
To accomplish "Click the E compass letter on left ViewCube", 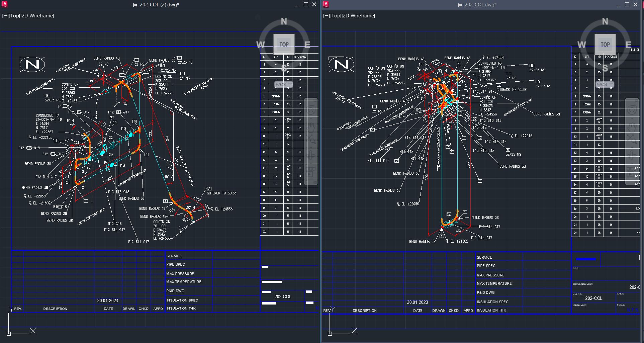I will click(307, 45).
